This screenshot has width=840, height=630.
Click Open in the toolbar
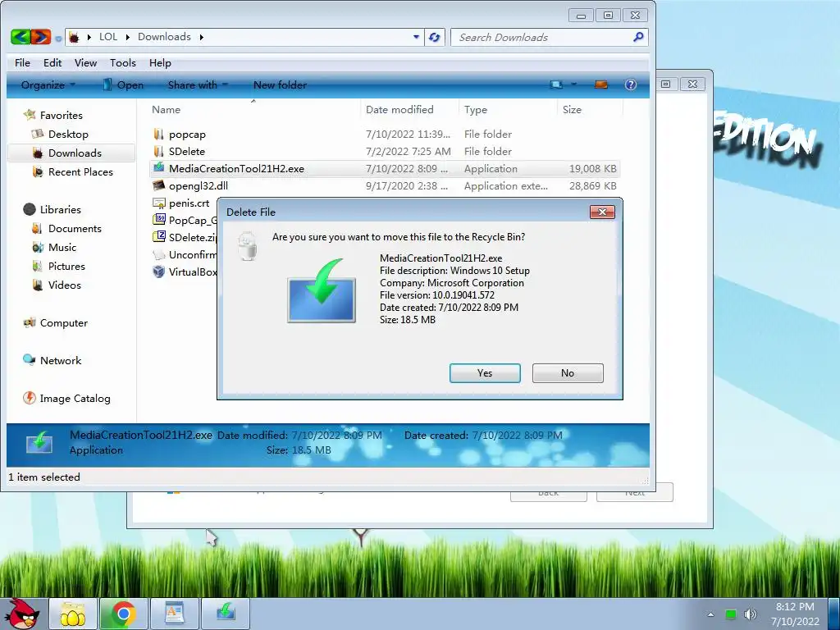(x=123, y=84)
